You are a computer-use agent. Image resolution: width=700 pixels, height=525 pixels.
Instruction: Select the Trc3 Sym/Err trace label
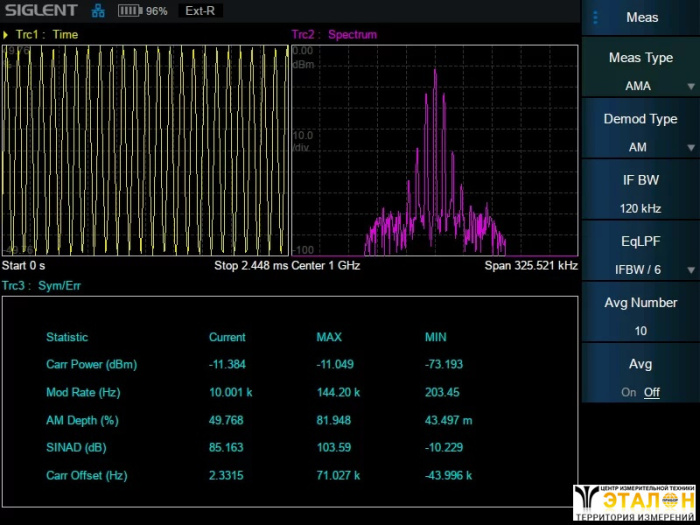[42, 286]
